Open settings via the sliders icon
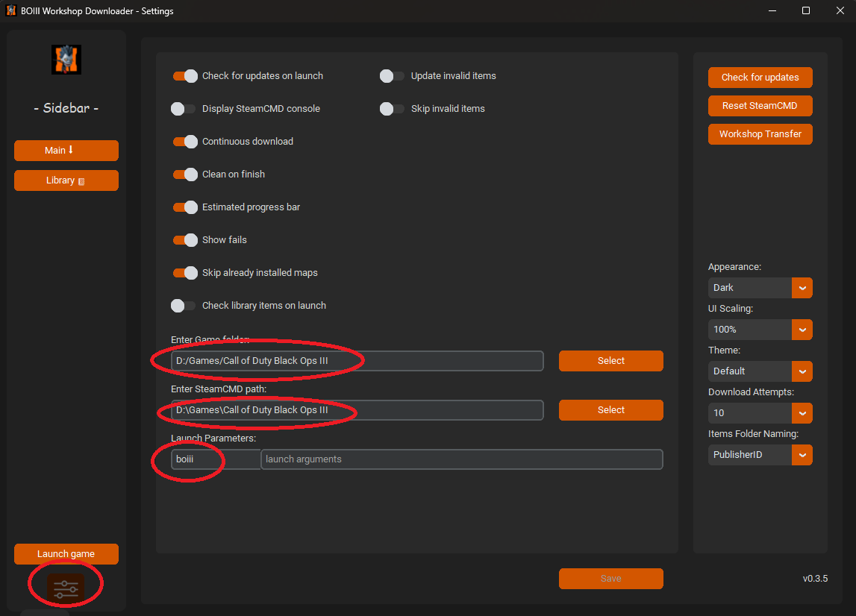The image size is (856, 616). tap(66, 587)
